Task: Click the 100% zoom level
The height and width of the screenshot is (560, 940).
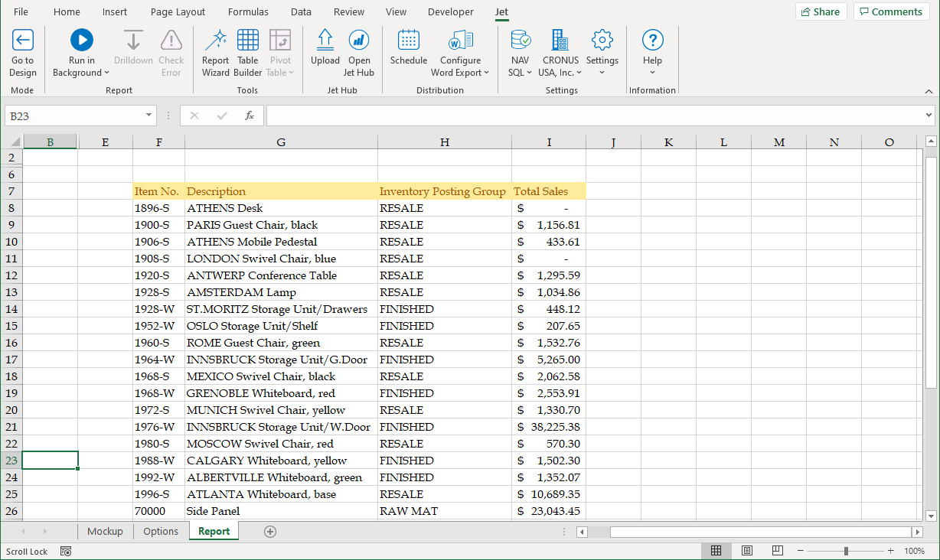Action: coord(914,551)
